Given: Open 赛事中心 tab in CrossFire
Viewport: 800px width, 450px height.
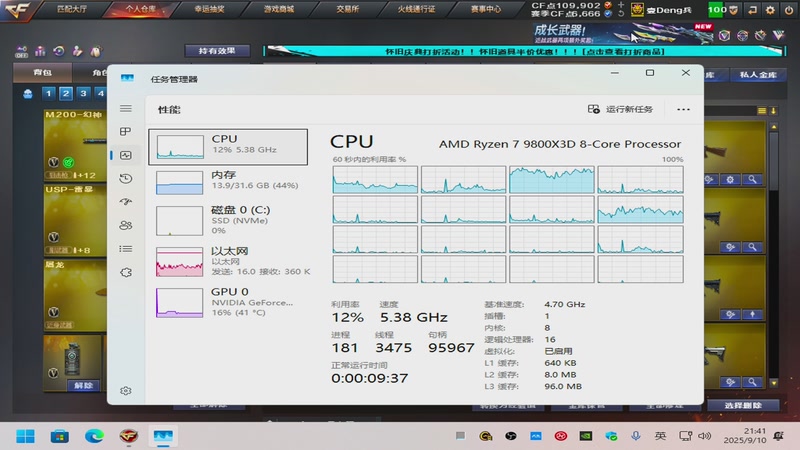Looking at the screenshot, I should (486, 9).
